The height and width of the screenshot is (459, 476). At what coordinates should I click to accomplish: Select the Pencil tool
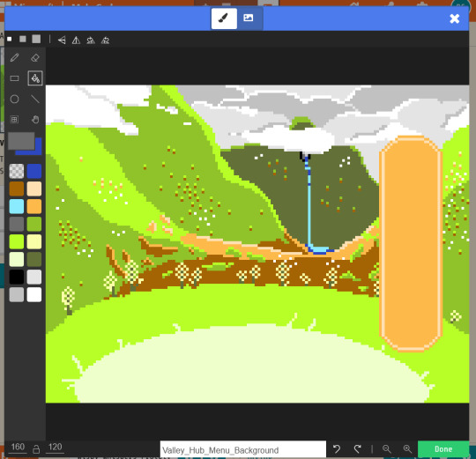tap(15, 57)
